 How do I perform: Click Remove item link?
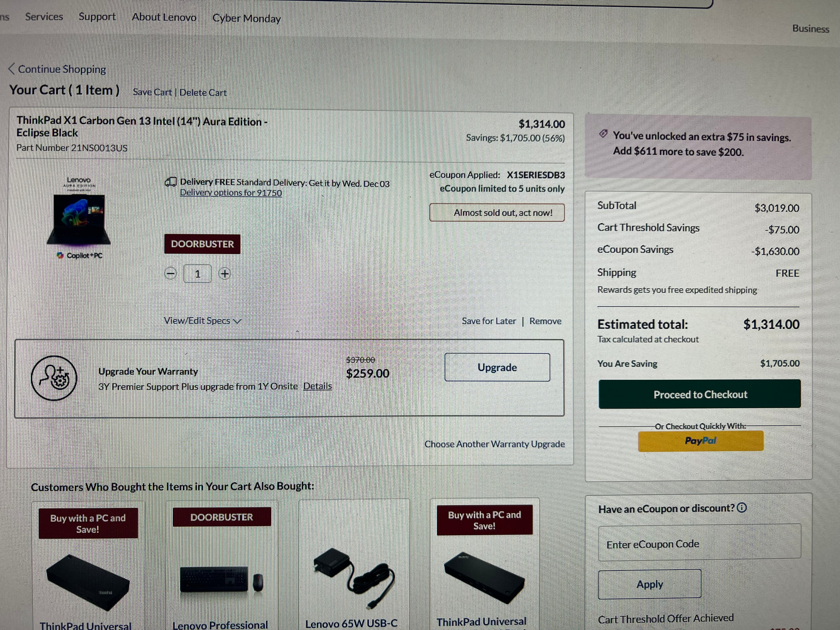(545, 321)
